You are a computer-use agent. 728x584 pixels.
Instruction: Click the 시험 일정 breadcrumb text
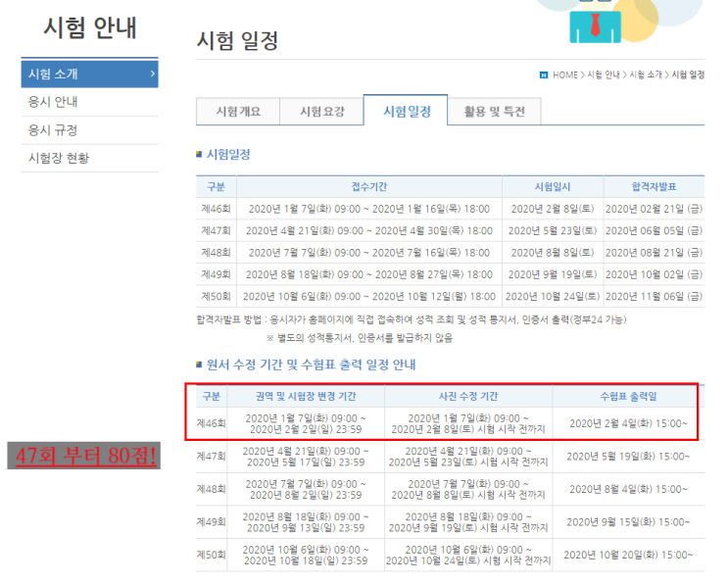click(x=688, y=75)
